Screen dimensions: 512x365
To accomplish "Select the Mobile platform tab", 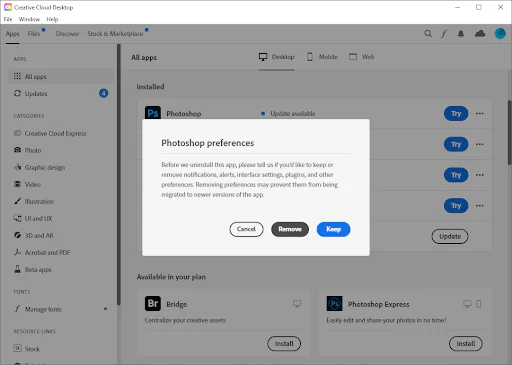I will click(x=322, y=57).
